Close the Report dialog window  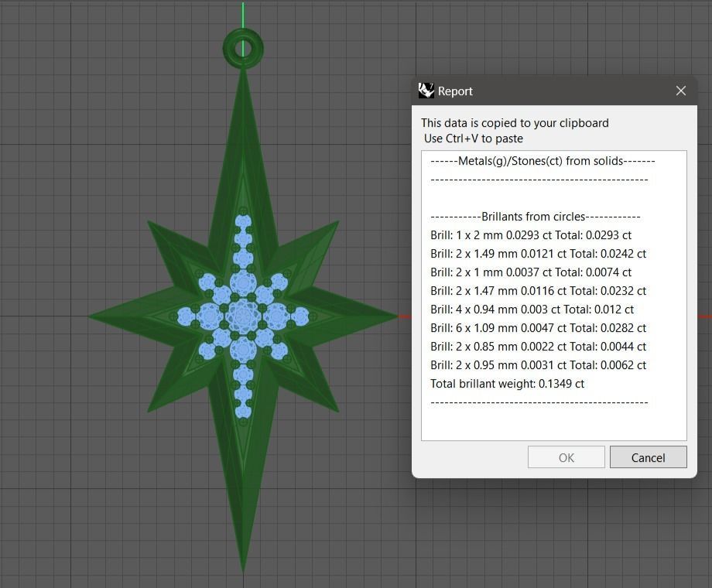click(681, 91)
